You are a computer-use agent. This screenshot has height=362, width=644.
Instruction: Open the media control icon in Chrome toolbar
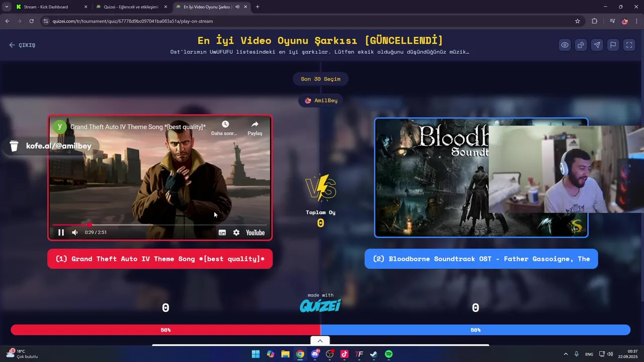click(612, 21)
